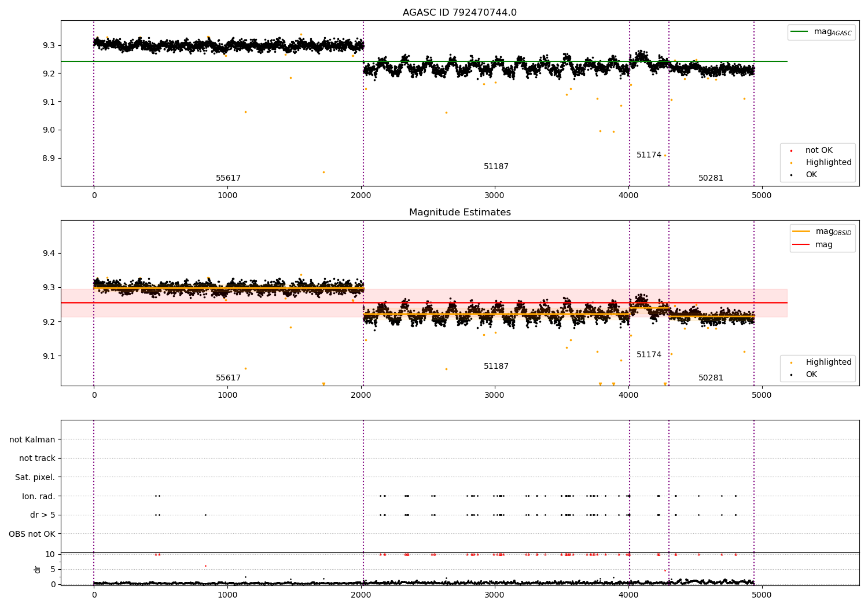The image size is (868, 608).
Task: Click the 'not OK' legend entry
Action: pyautogui.click(x=819, y=151)
